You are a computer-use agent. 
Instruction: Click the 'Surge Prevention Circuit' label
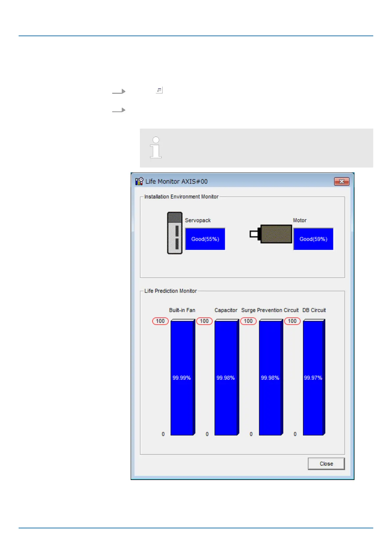270,310
